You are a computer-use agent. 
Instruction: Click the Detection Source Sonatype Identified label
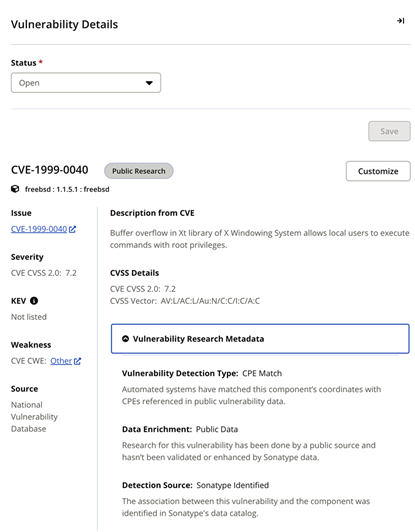pyautogui.click(x=195, y=485)
